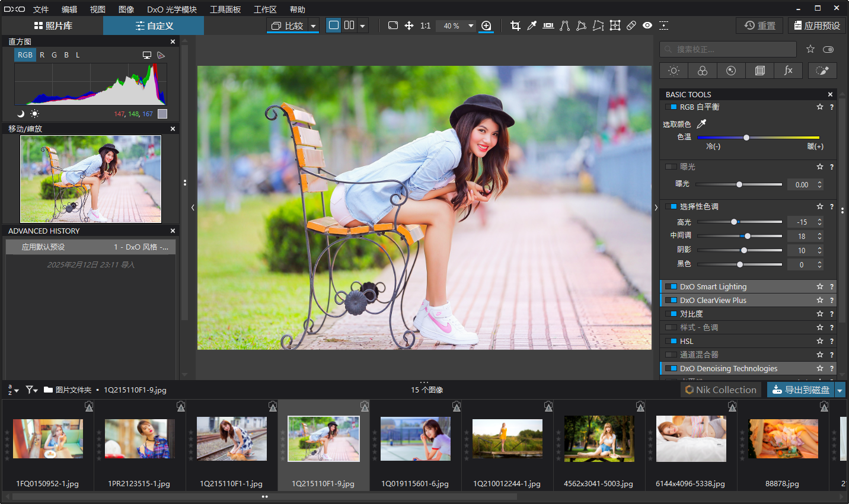Open the Light corrections sun icon
The height and width of the screenshot is (504, 849).
coord(674,71)
